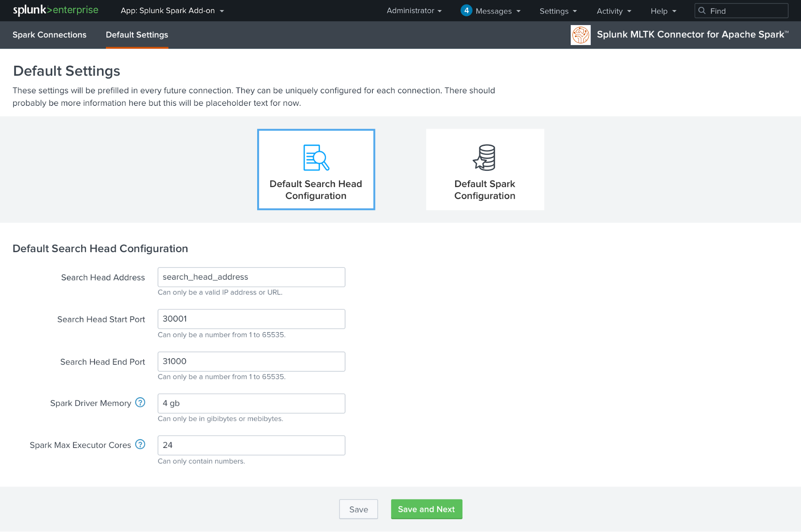Select the Default Settings tab

tap(137, 35)
